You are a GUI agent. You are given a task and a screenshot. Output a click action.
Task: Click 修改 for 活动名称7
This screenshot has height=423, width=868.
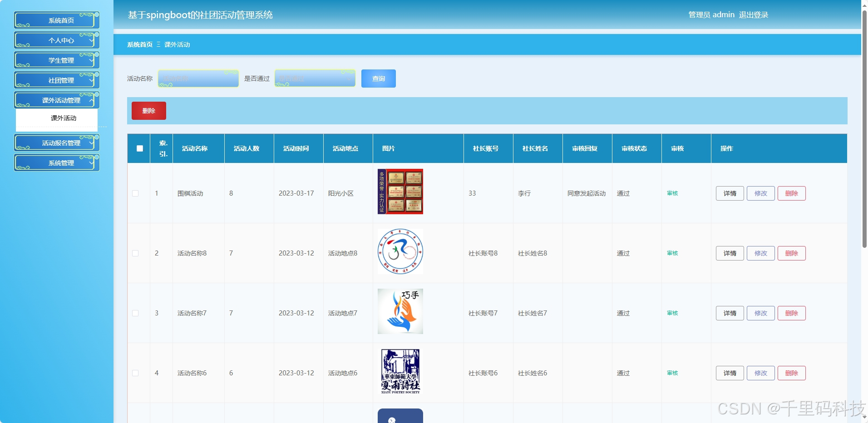[761, 313]
